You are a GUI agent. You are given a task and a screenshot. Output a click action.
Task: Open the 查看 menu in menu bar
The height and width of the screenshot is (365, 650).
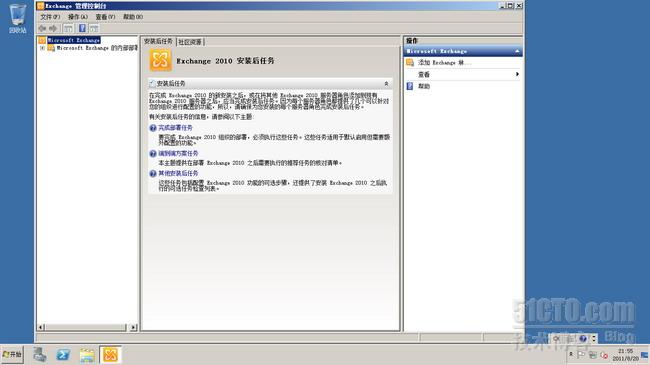(x=105, y=17)
